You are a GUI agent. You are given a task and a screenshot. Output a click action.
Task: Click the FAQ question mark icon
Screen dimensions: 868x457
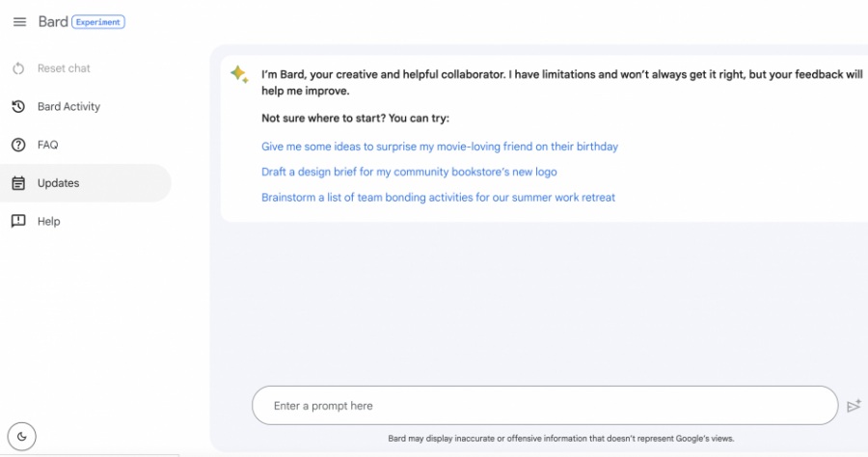tap(18, 145)
